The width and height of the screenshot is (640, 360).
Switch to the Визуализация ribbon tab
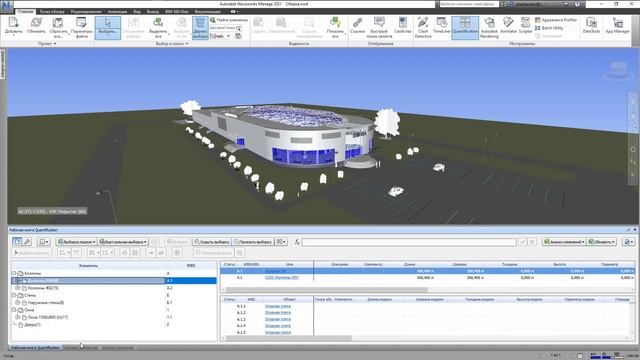click(x=207, y=11)
